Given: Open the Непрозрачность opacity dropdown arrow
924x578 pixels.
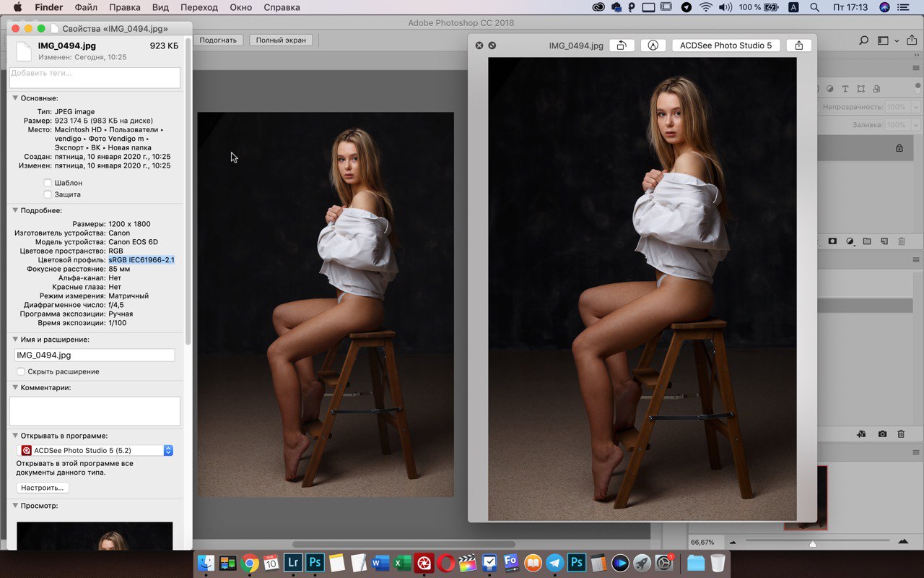Looking at the screenshot, I should pyautogui.click(x=916, y=107).
